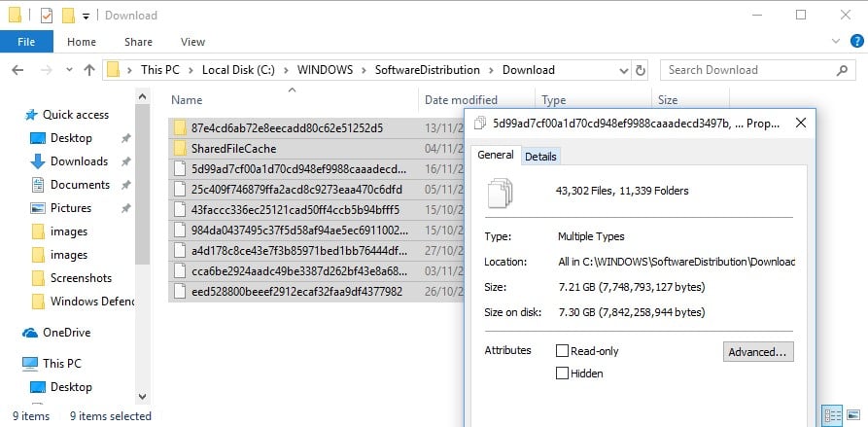Click the WINDOWS breadcrumb segment
Viewport: 868px width, 427px height.
click(x=325, y=70)
